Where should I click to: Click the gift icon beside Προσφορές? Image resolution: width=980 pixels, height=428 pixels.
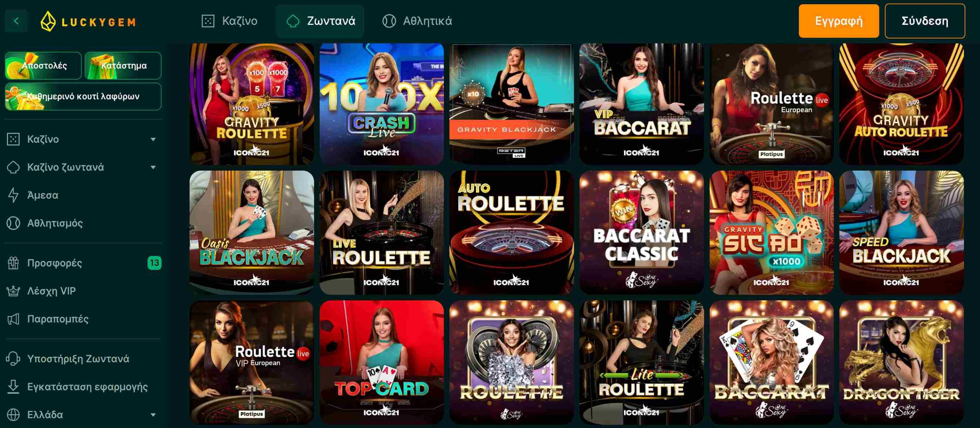13,263
